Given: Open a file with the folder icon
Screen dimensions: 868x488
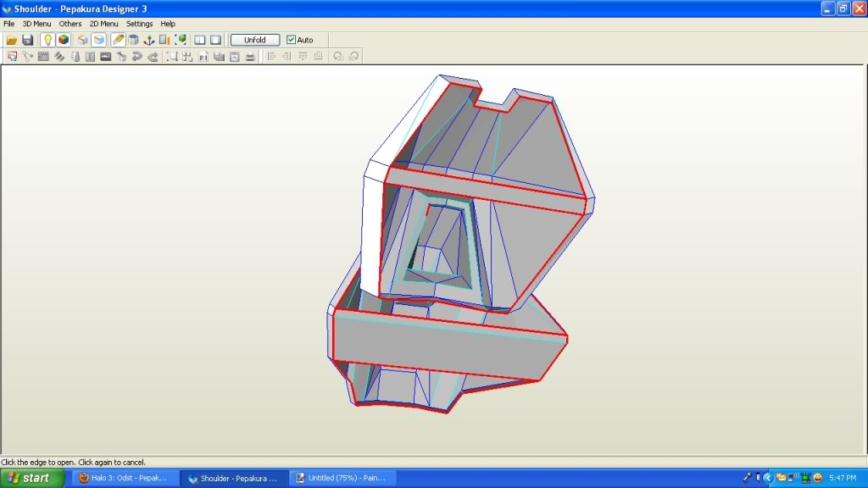Looking at the screenshot, I should (12, 40).
